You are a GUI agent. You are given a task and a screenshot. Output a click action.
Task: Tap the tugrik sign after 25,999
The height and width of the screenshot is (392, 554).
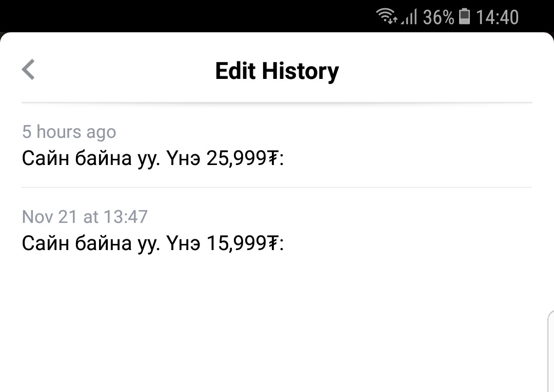tap(272, 158)
